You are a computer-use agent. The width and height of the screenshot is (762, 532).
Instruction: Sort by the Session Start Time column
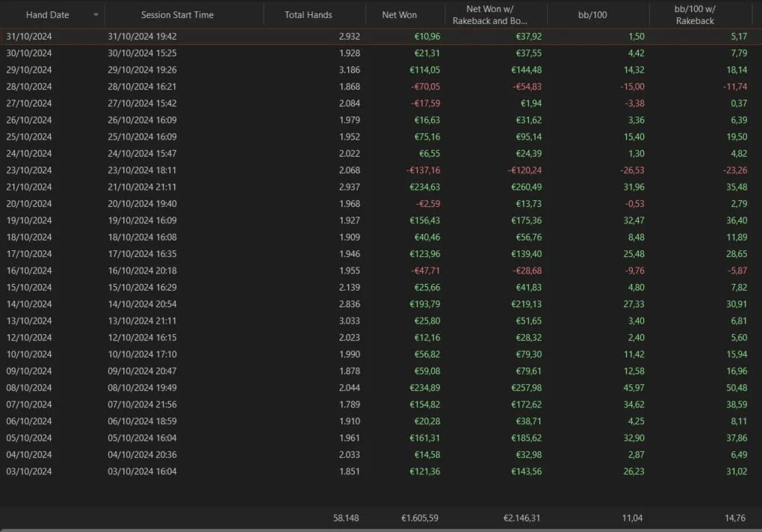coord(176,14)
